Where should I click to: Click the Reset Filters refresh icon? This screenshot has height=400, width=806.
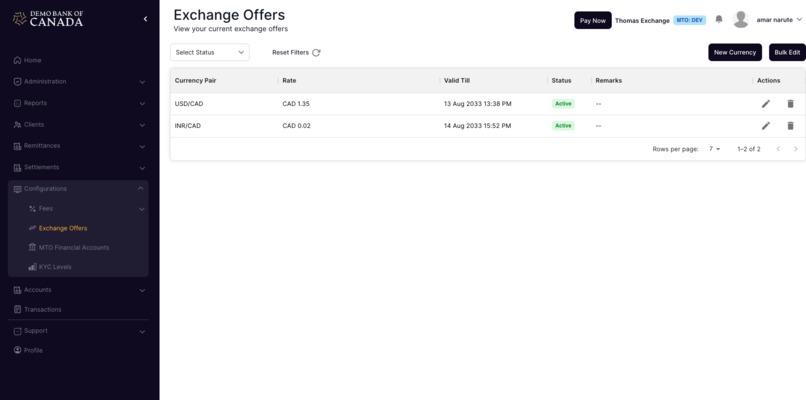tap(316, 52)
